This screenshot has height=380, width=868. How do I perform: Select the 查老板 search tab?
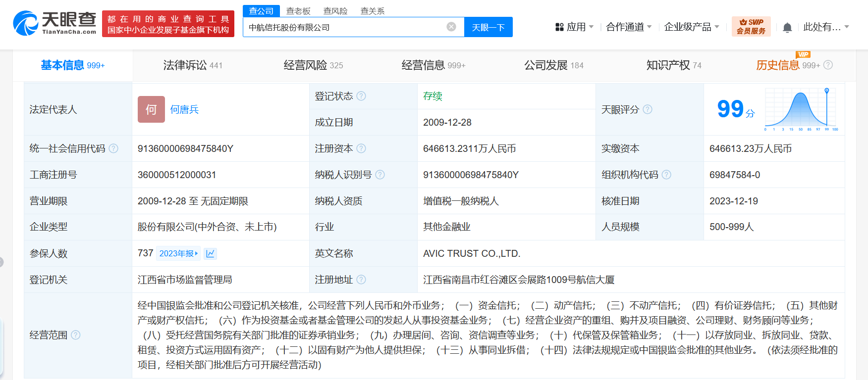click(x=298, y=11)
